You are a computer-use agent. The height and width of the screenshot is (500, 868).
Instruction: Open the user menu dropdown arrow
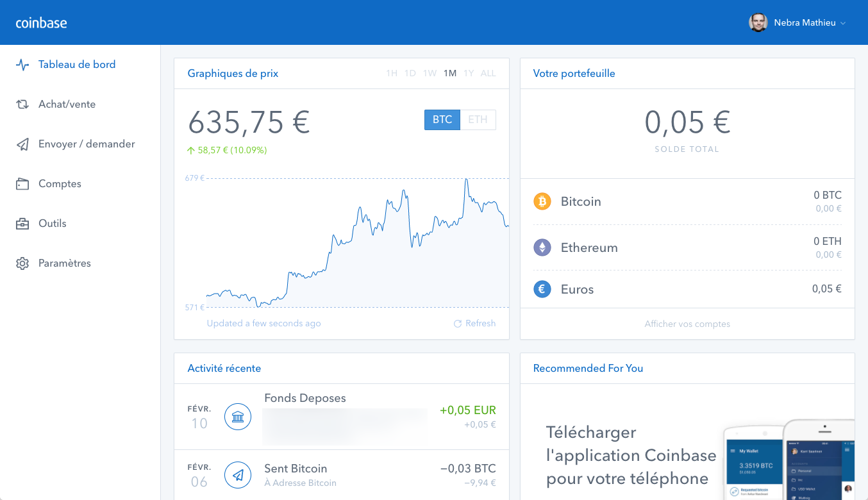coord(843,23)
